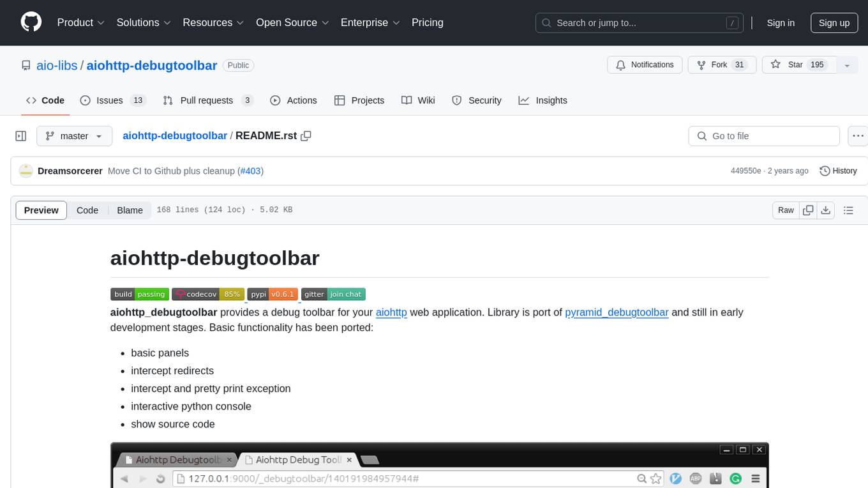Click the Sign up button
The width and height of the screenshot is (868, 488).
[x=834, y=23]
